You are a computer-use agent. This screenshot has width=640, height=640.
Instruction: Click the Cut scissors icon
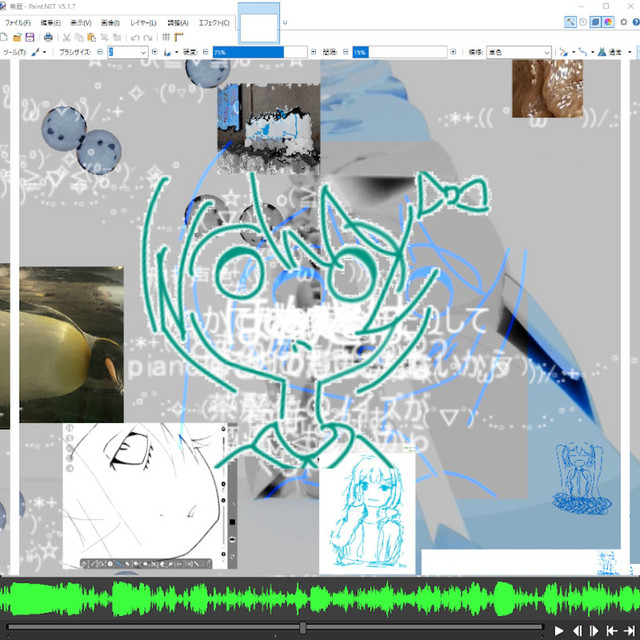[x=66, y=37]
